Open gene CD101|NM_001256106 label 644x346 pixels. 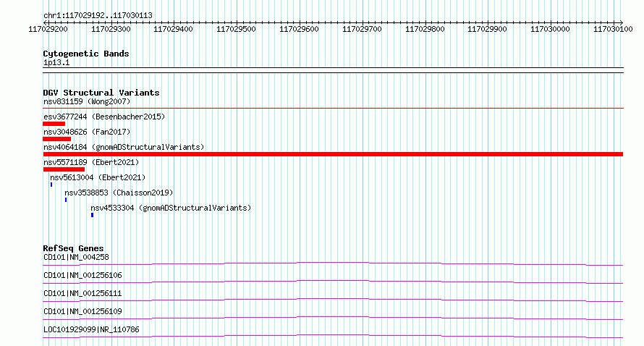point(82,275)
